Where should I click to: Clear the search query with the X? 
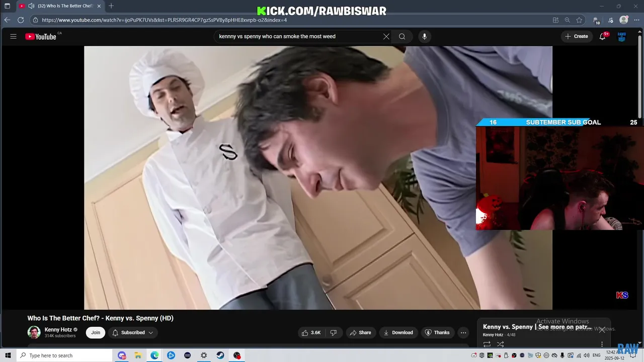[x=386, y=36]
